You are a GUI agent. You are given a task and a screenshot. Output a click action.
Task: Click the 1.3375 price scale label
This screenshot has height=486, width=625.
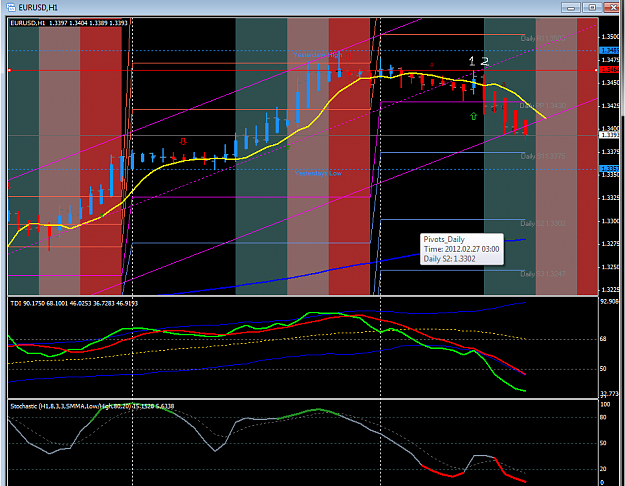tap(610, 152)
